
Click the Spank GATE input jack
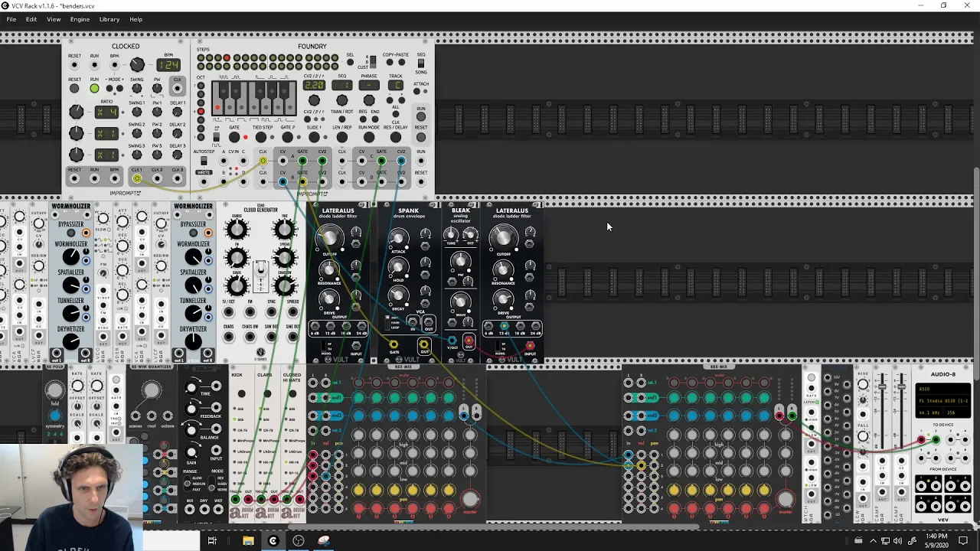point(394,344)
